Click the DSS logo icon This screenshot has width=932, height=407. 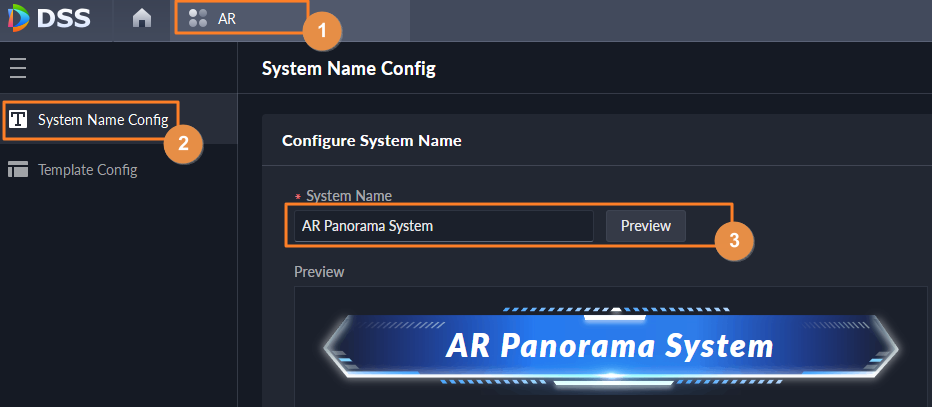pos(18,18)
